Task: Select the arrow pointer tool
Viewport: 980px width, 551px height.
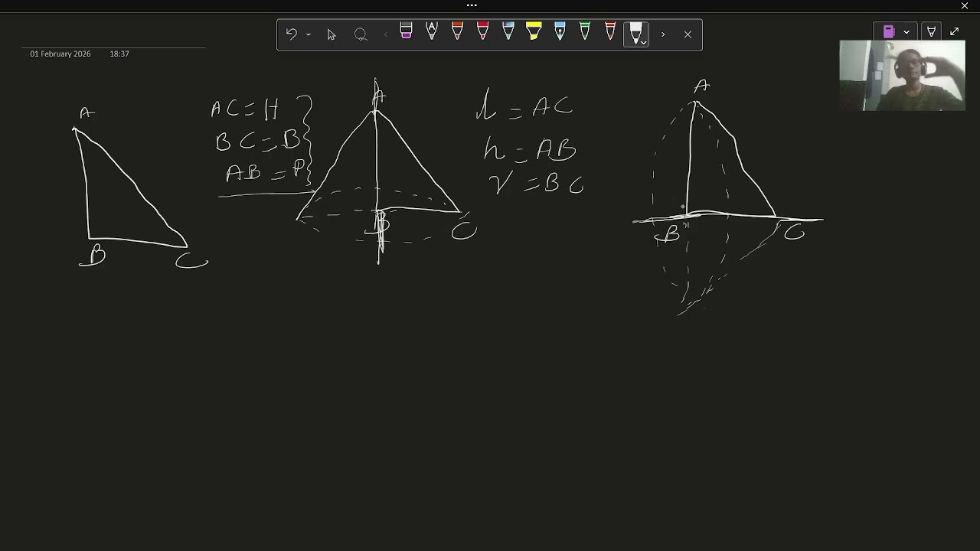Action: click(x=332, y=34)
